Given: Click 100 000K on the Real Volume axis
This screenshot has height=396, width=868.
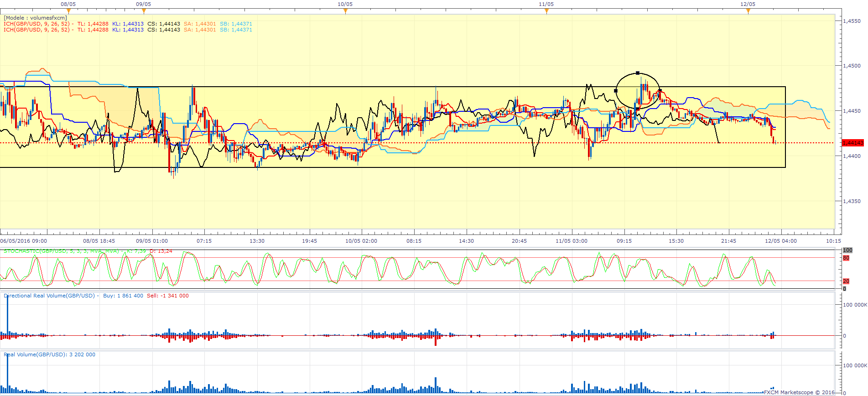Looking at the screenshot, I should [855, 365].
